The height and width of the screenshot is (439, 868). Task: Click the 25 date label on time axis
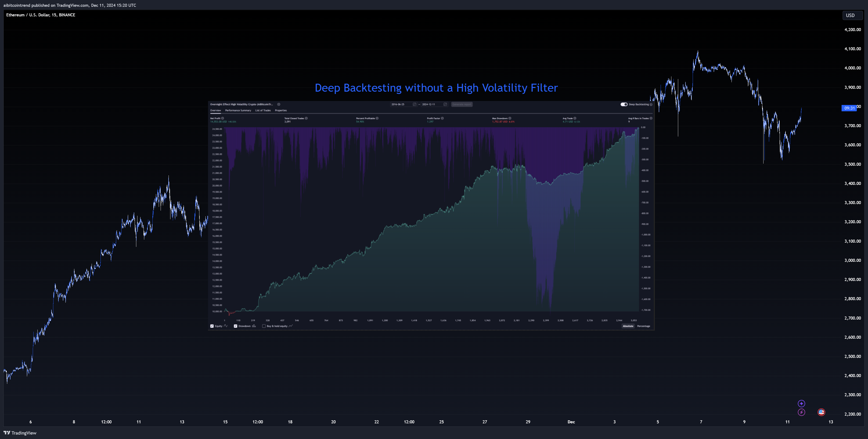pos(441,422)
